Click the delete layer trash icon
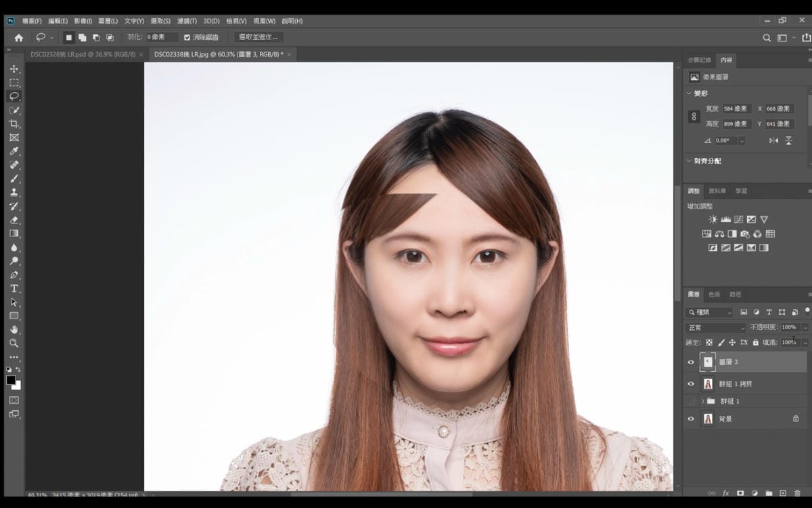The image size is (812, 508). [797, 493]
